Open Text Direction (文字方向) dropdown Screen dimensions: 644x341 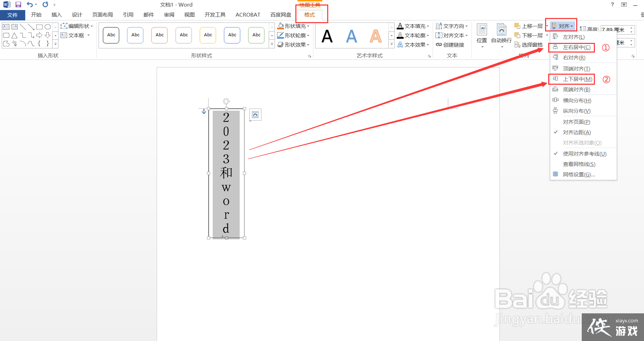[x=452, y=26]
